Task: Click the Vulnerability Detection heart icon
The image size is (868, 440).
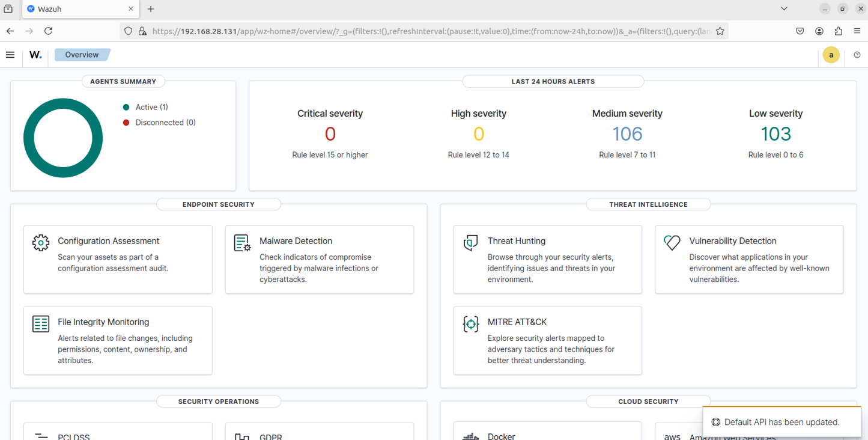Action: coord(672,242)
